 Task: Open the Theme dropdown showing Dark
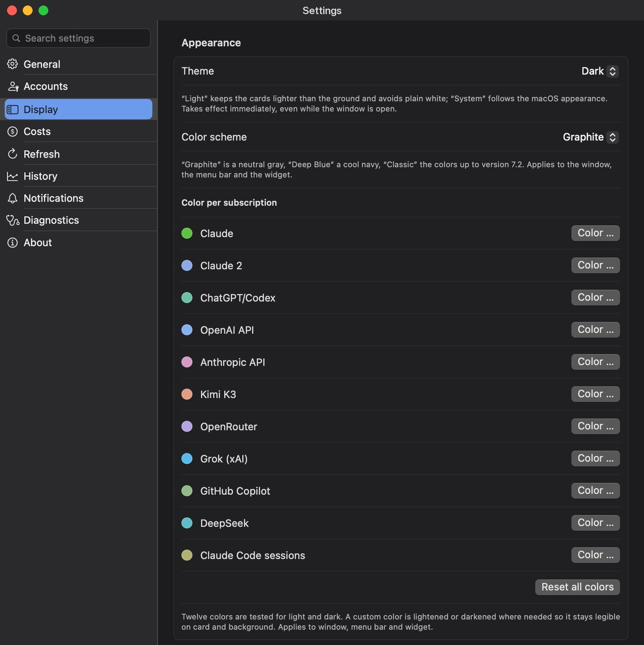[600, 71]
